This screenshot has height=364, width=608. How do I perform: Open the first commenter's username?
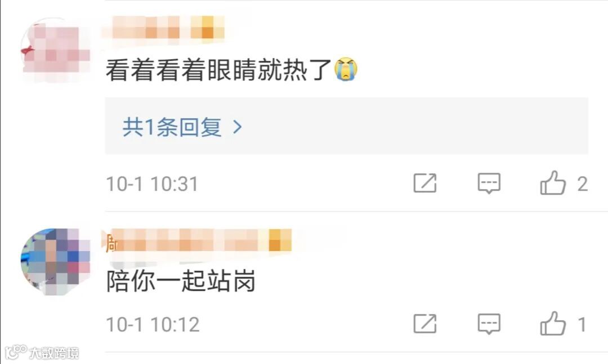tap(163, 27)
